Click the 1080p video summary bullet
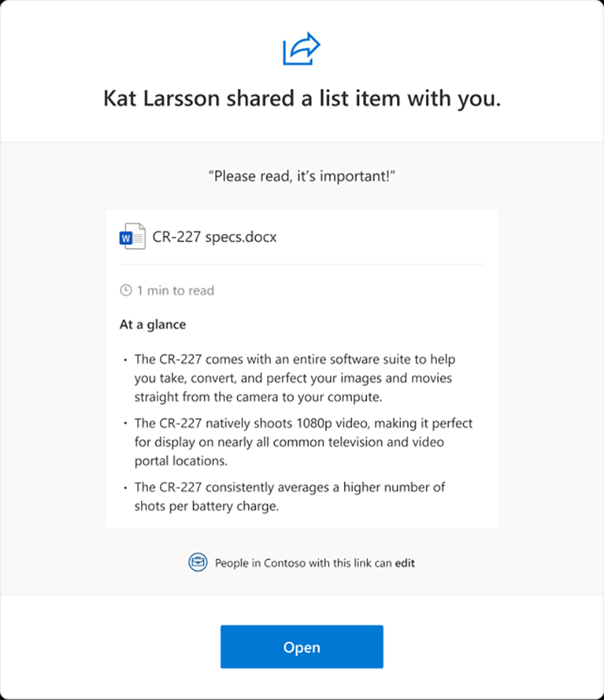604x700 pixels. coord(304,442)
